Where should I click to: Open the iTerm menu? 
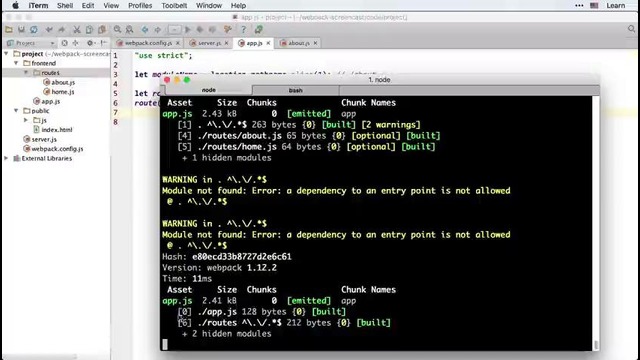coord(38,6)
